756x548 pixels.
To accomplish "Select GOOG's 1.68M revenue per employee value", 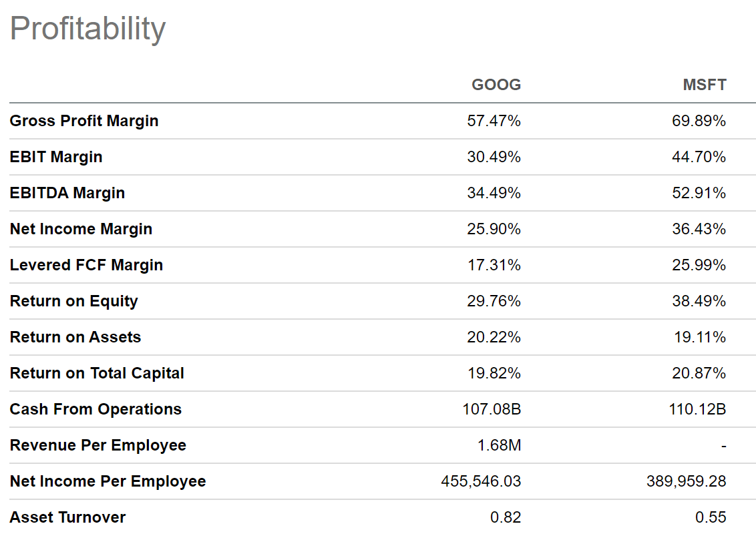I will pyautogui.click(x=499, y=445).
